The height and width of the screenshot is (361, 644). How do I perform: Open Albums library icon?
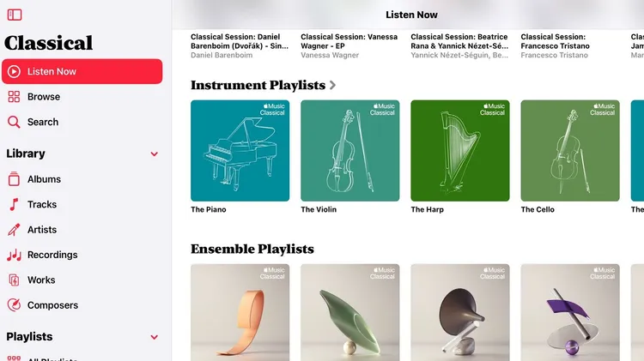click(x=14, y=179)
